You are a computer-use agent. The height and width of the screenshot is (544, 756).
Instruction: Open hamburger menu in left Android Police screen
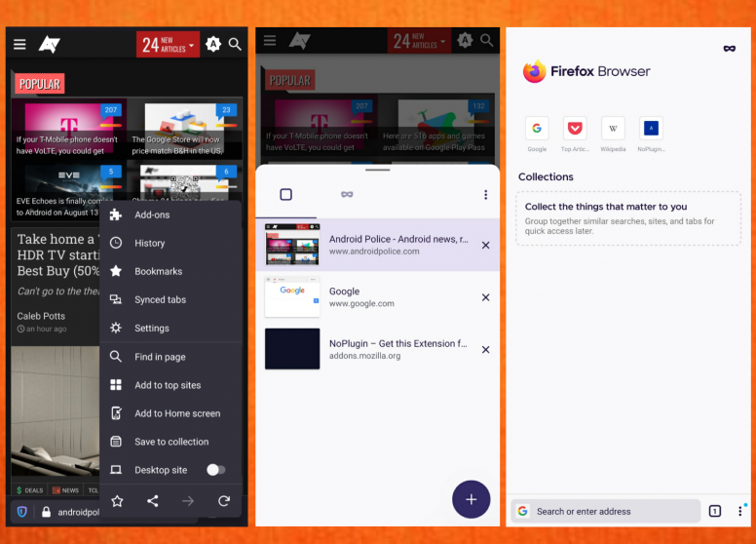coord(19,45)
